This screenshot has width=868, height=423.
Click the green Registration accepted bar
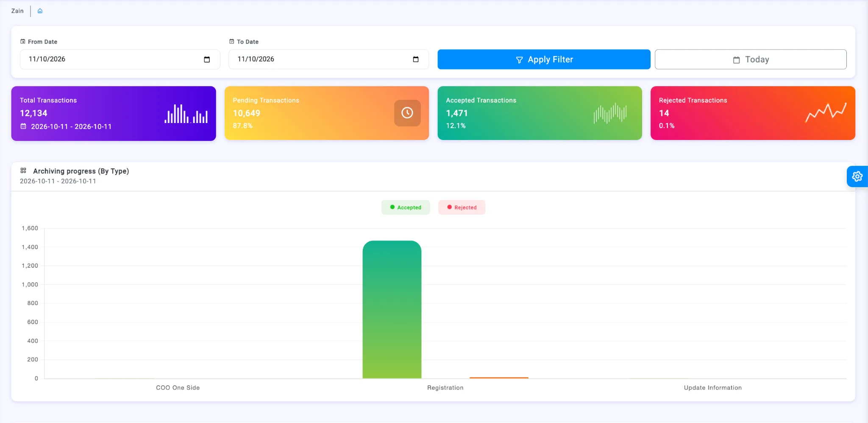392,309
